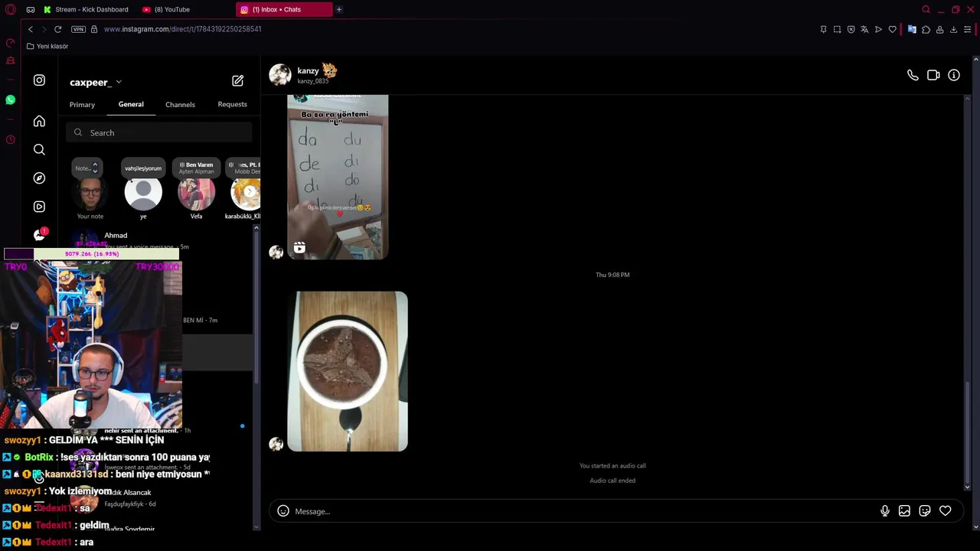Open the emoji picker in message box
Image resolution: width=980 pixels, height=551 pixels.
click(283, 511)
